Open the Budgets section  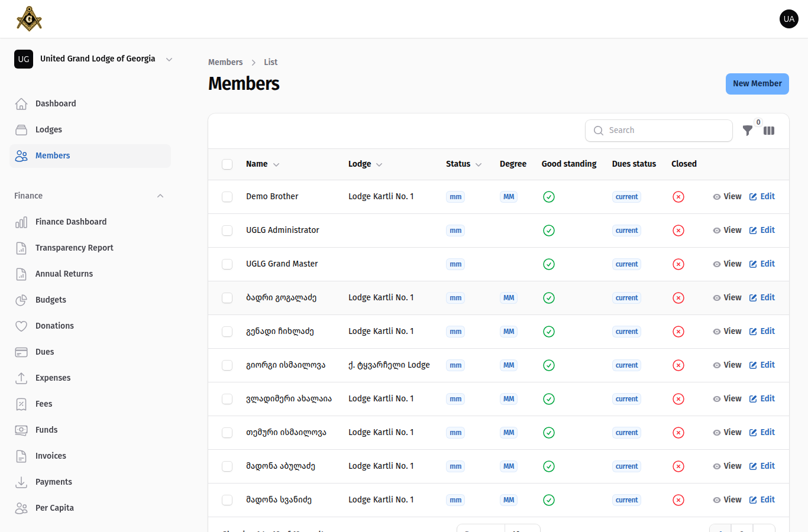pyautogui.click(x=90, y=300)
